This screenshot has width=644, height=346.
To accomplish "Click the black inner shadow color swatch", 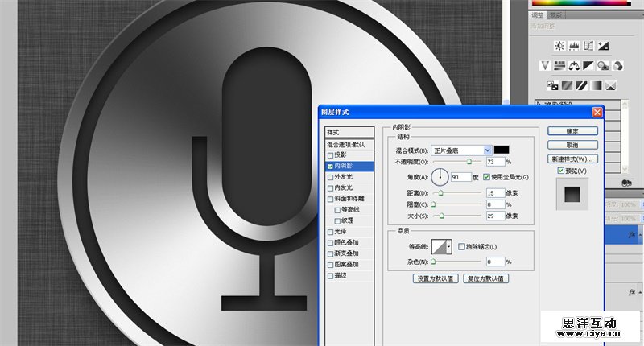I will tap(502, 150).
